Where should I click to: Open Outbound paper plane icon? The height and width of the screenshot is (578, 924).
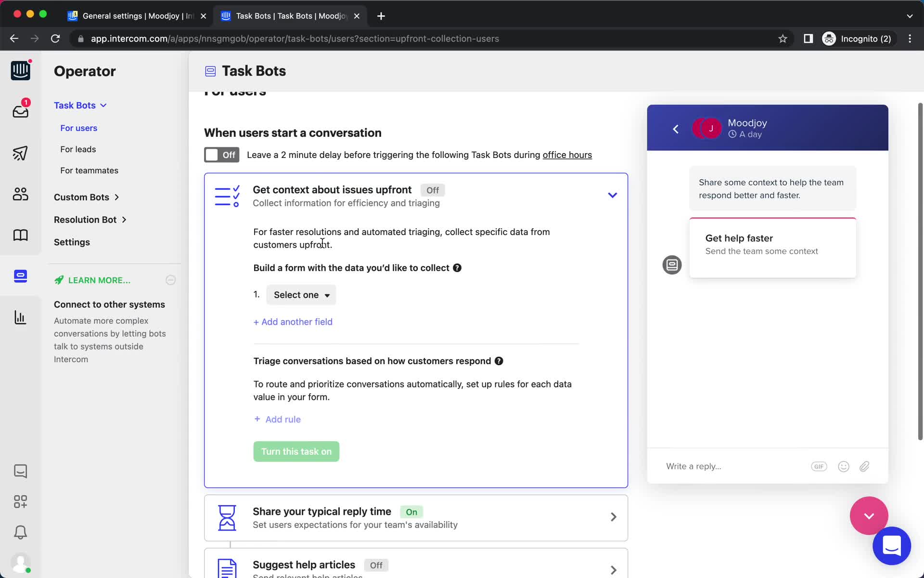coord(20,153)
